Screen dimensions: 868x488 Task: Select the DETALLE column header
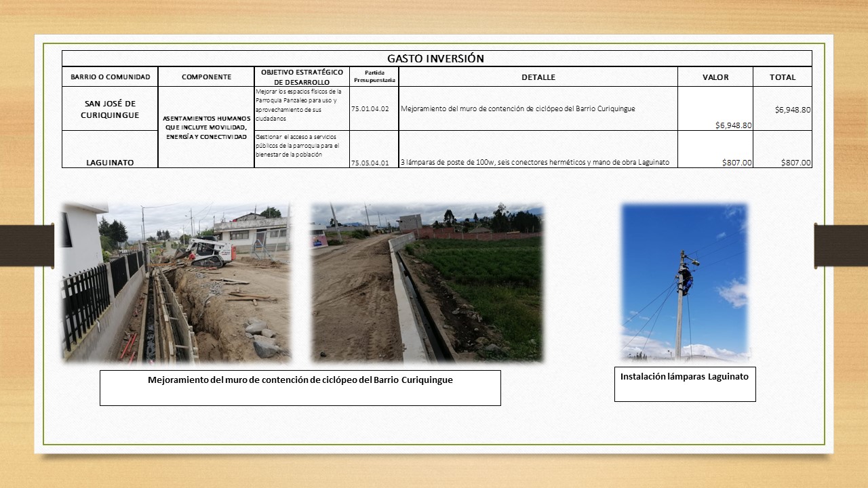click(538, 77)
